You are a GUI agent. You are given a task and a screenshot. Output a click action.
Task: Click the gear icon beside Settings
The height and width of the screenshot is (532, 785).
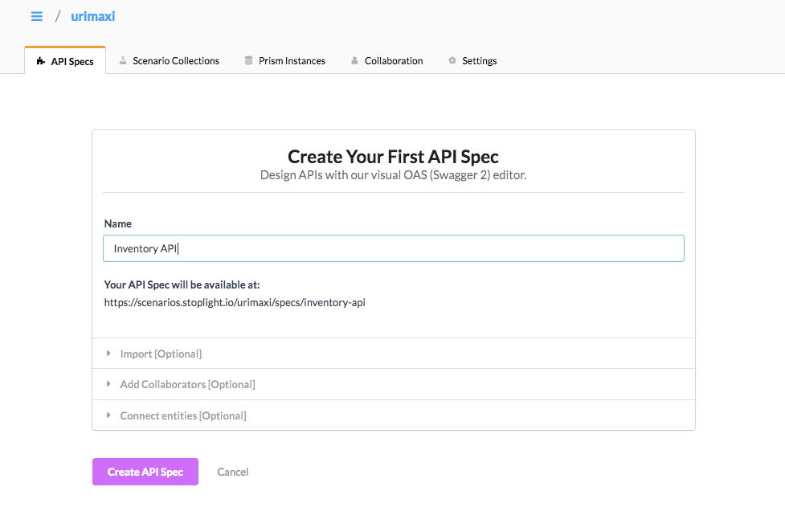click(452, 60)
